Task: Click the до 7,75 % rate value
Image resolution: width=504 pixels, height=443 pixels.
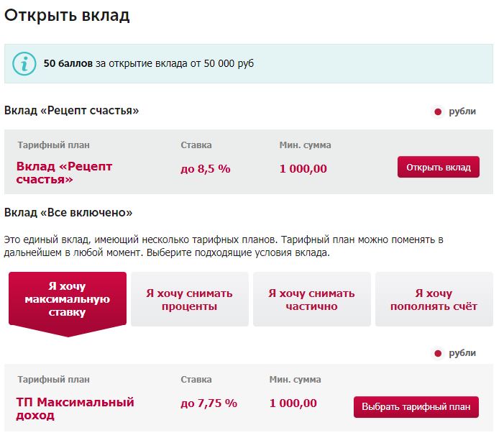Action: tap(209, 403)
